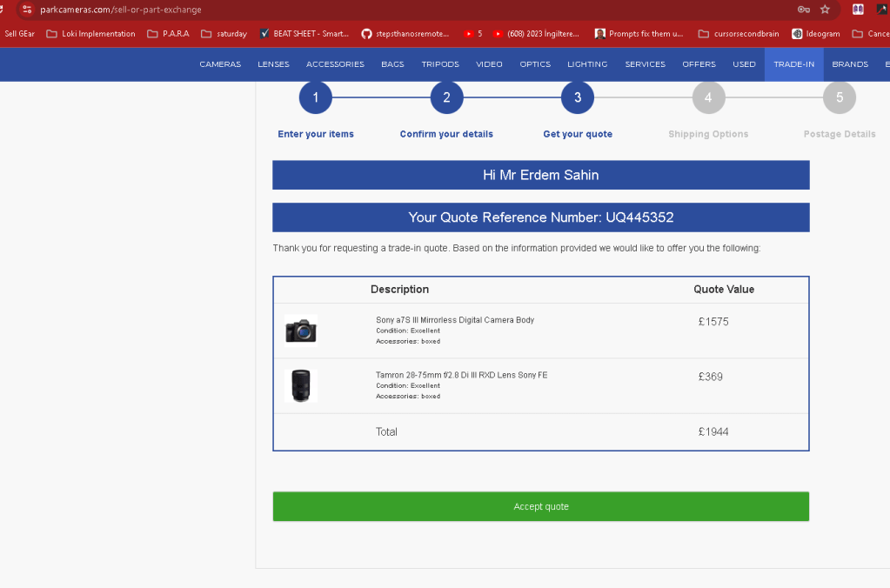Open the Loki Implementation bookmark folder
Image resolution: width=890 pixels, height=588 pixels.
[90, 33]
